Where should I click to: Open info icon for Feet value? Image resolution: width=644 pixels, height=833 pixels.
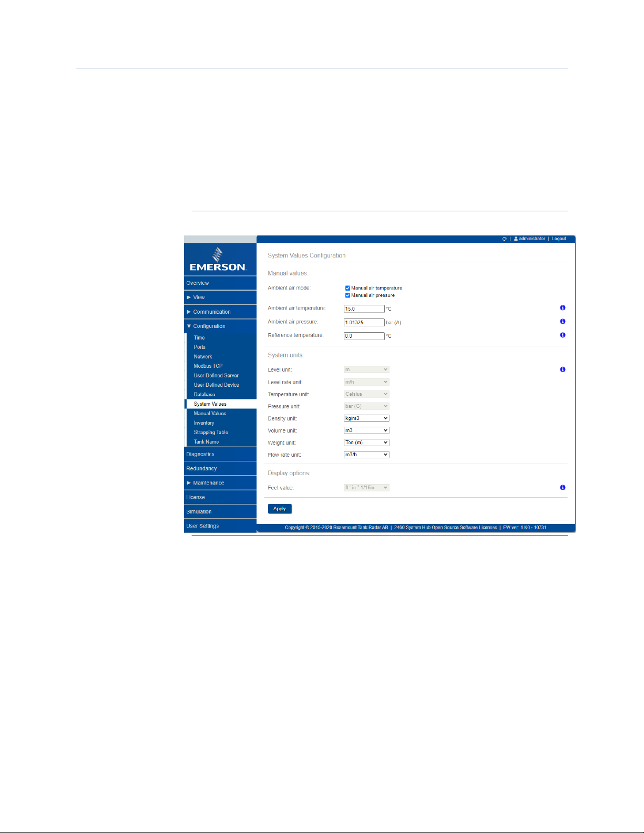(x=563, y=488)
